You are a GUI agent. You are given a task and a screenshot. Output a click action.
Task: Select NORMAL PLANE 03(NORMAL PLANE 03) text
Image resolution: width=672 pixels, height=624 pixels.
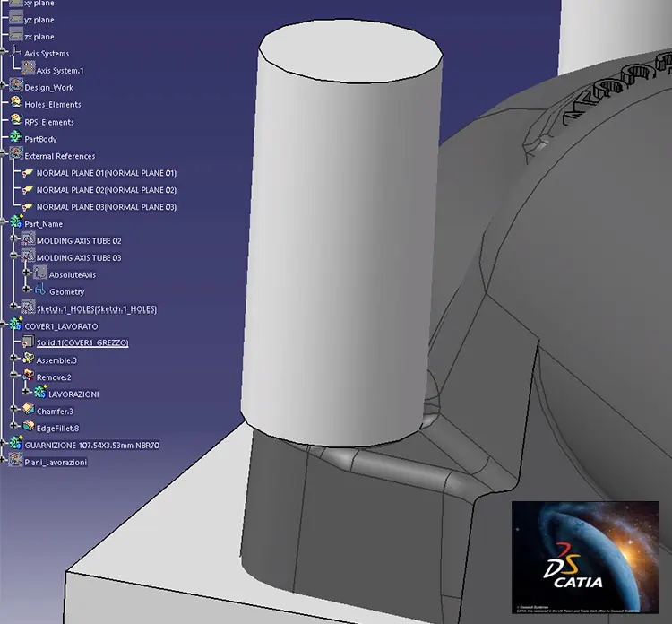(x=107, y=207)
